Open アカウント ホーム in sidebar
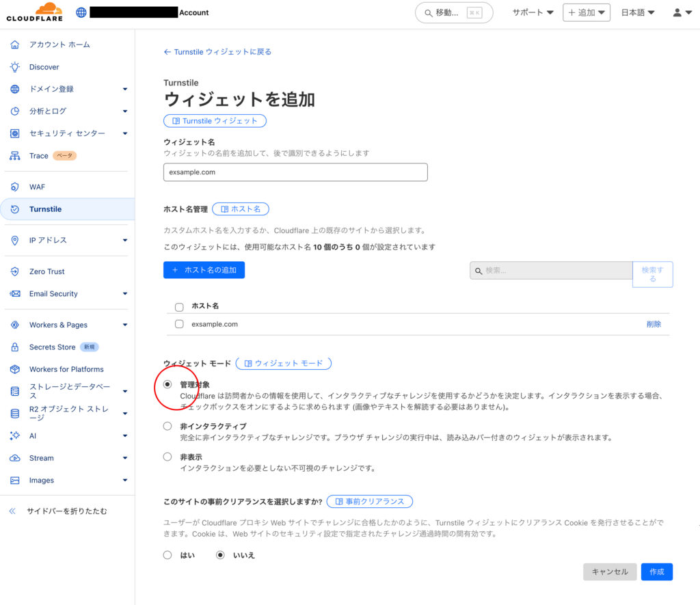 [x=59, y=44]
